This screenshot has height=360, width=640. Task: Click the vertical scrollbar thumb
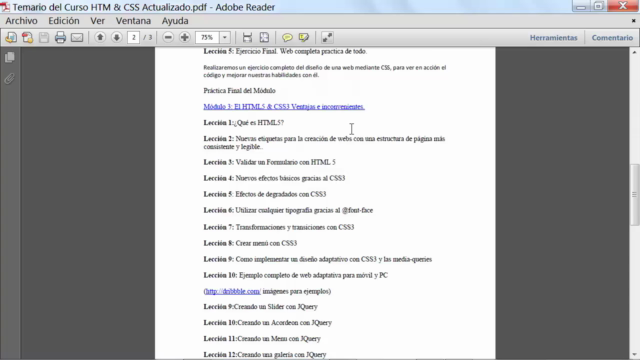coord(635,195)
